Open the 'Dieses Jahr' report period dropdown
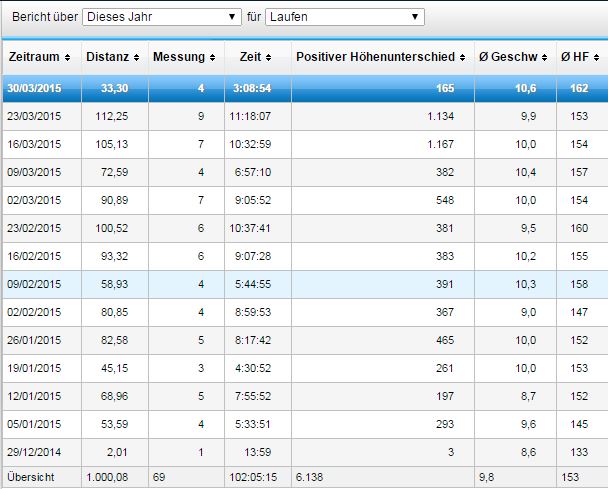Viewport: 608px width, 489px height. 162,17
